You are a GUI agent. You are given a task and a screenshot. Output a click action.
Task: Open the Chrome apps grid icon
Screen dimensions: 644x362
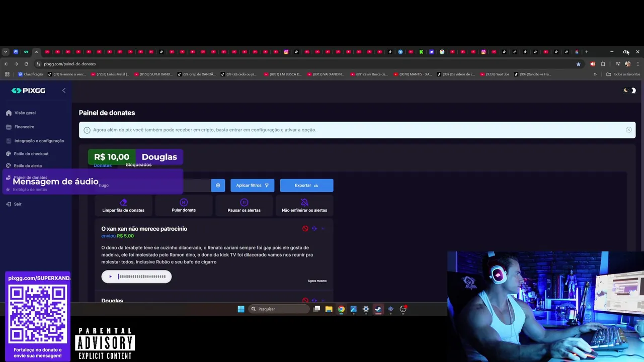pos(7,74)
